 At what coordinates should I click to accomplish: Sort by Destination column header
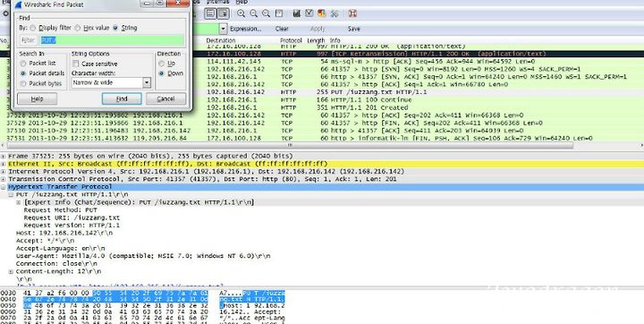(x=221, y=40)
